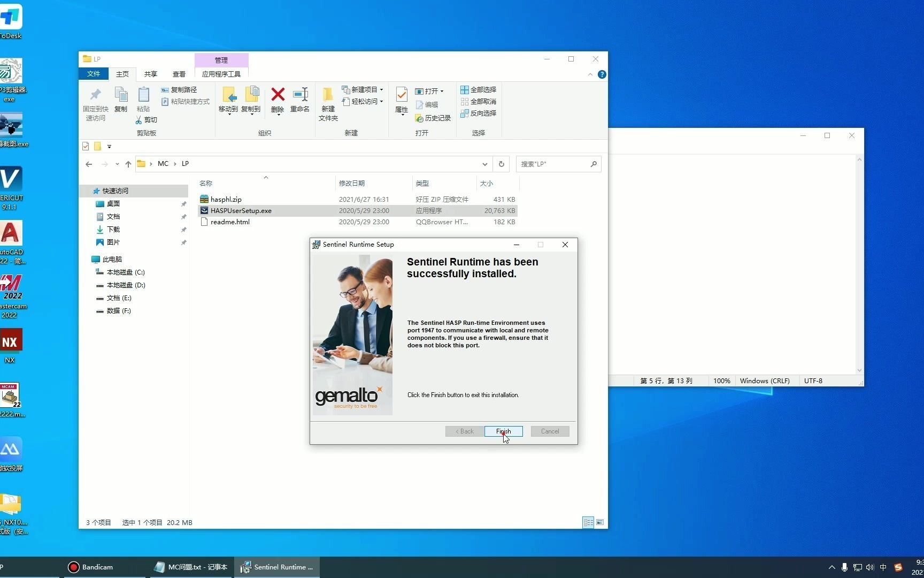
Task: Switch to the 应用程序工具 tab
Action: 221,74
